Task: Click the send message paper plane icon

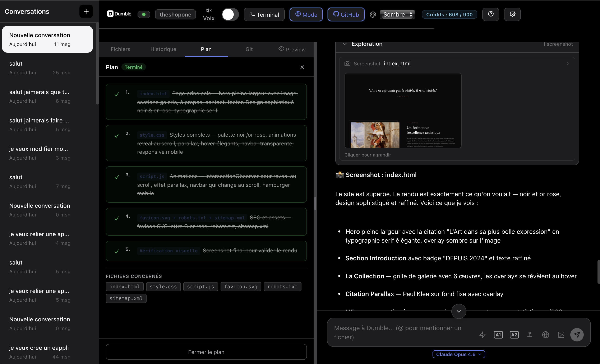Action: point(577,335)
